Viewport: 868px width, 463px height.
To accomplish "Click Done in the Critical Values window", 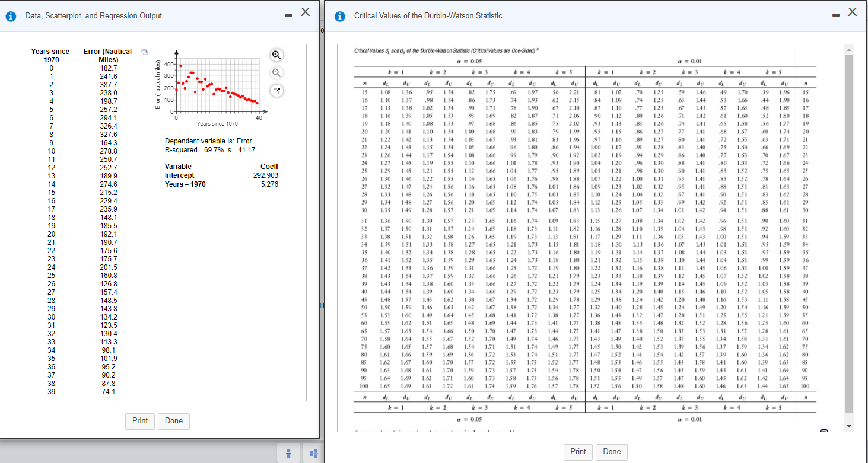I will click(x=612, y=451).
